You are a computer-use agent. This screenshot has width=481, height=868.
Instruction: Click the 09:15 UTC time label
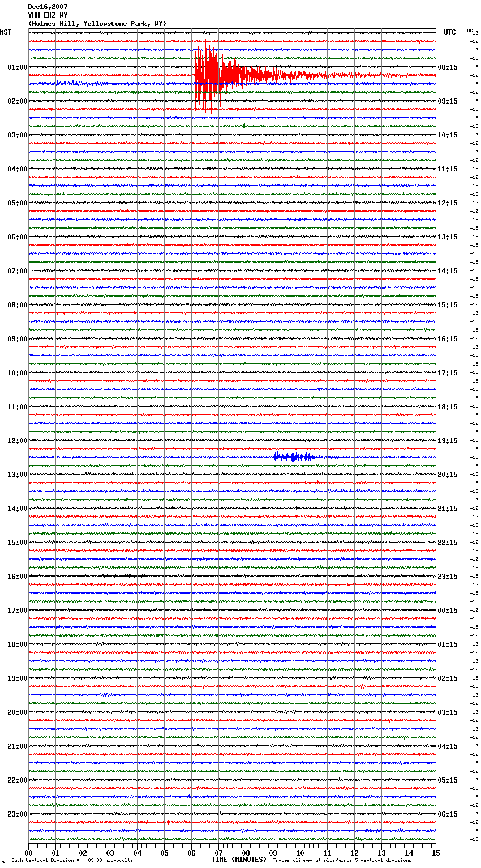pyautogui.click(x=448, y=101)
